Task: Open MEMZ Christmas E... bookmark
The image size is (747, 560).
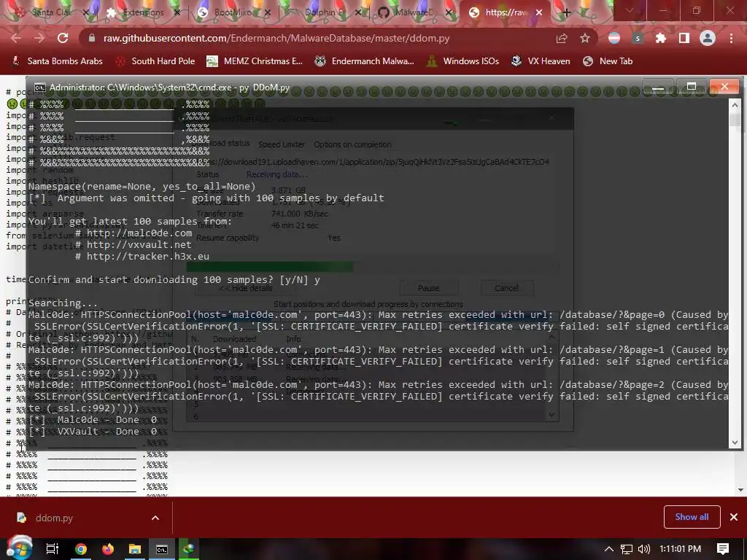Action: coord(255,61)
